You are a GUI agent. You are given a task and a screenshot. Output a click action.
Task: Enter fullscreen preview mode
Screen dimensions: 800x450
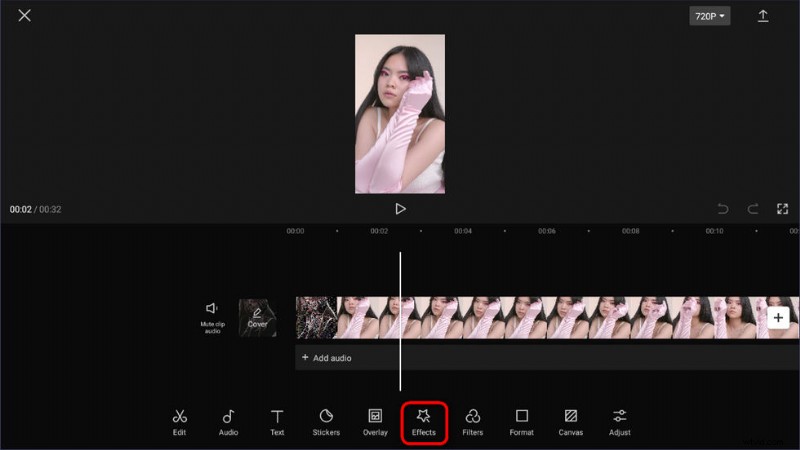pyautogui.click(x=782, y=209)
